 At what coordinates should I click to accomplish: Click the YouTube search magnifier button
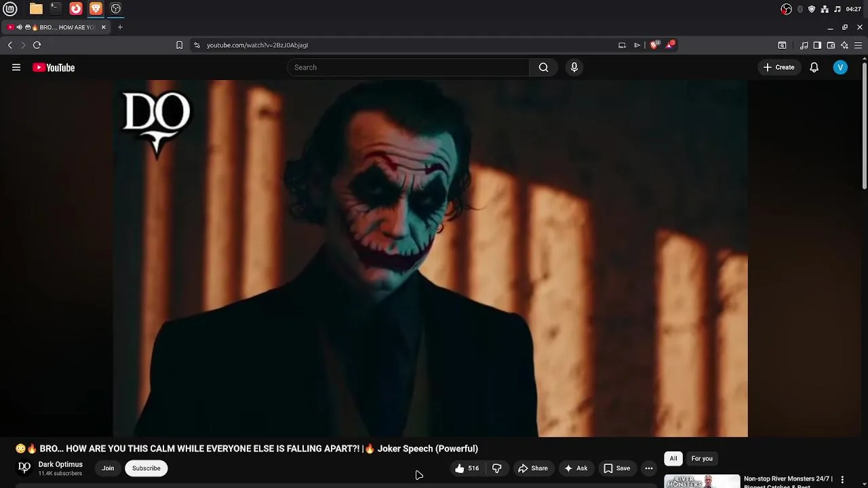[x=543, y=67]
